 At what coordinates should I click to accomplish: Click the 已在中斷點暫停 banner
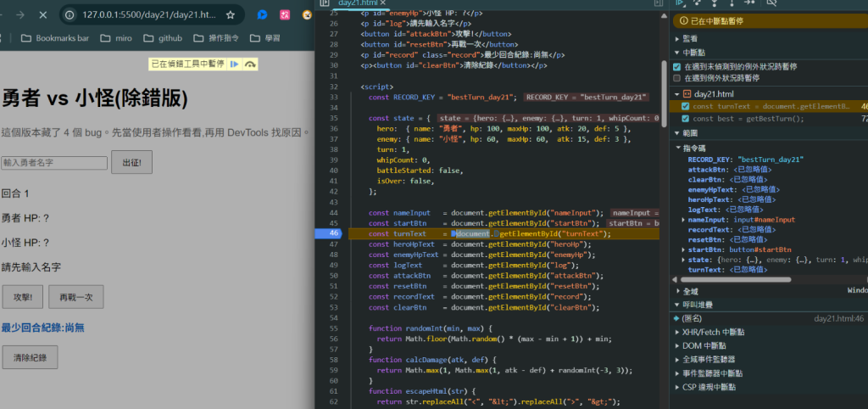(x=771, y=21)
